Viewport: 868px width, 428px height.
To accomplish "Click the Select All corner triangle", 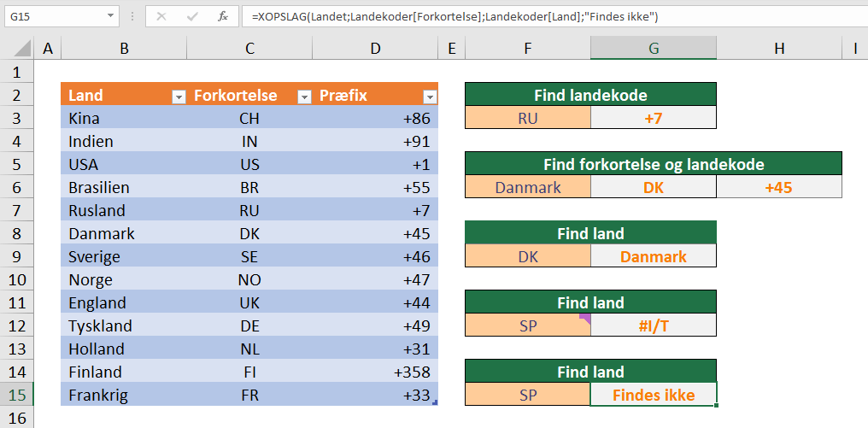I will 22,49.
